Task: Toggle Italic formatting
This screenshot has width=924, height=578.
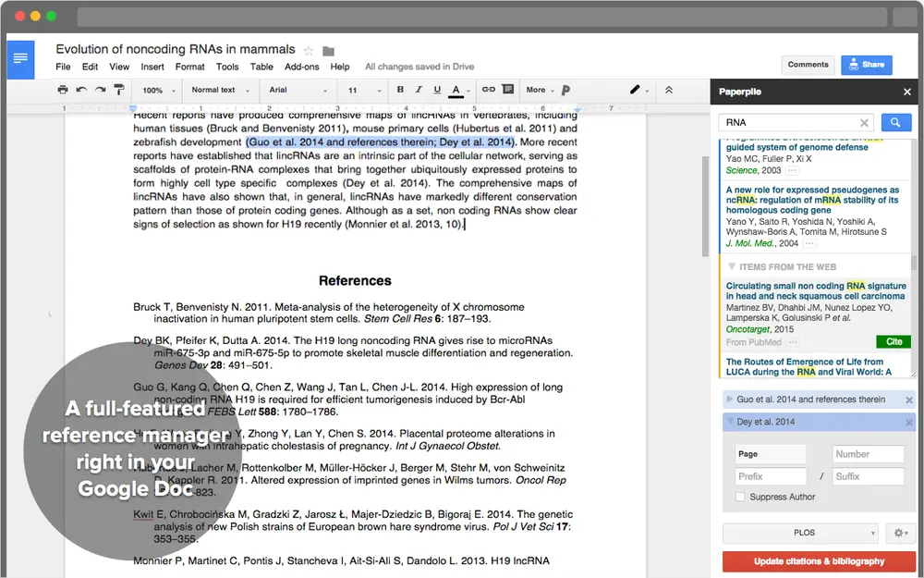Action: [x=418, y=90]
